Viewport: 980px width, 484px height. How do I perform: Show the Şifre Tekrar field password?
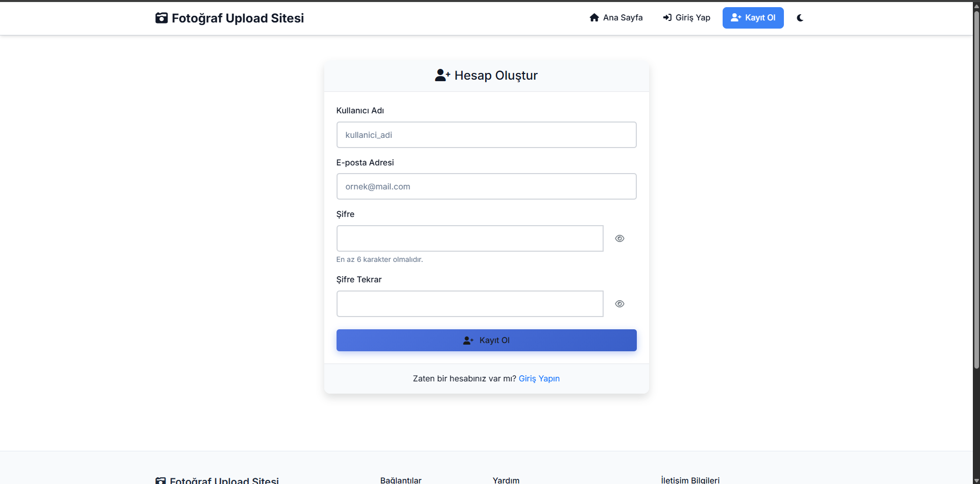coord(619,304)
